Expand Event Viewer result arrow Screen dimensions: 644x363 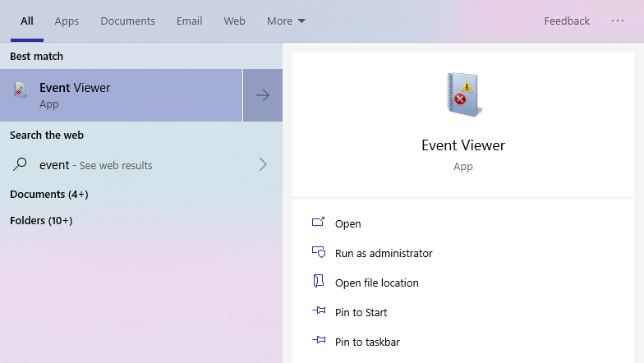coord(263,95)
